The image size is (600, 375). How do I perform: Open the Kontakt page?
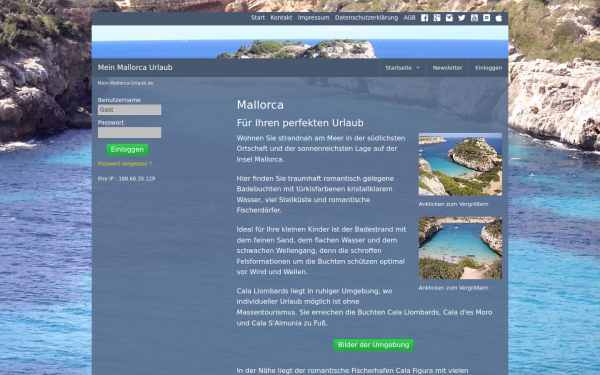point(281,18)
